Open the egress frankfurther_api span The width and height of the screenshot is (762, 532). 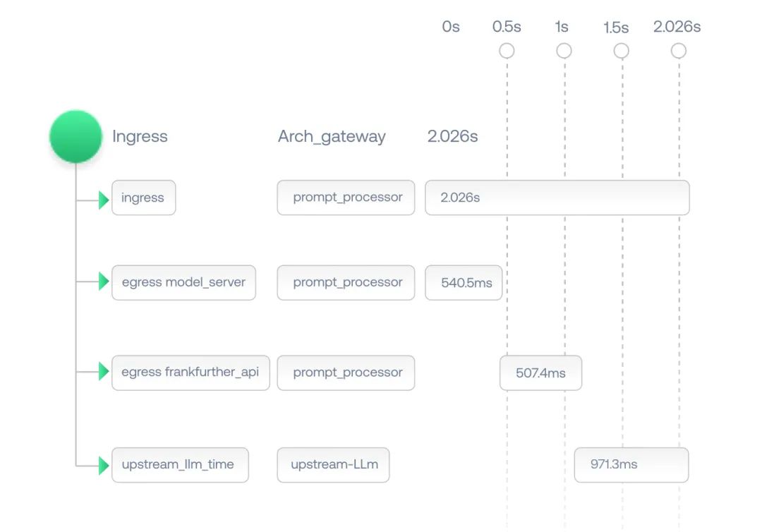click(x=190, y=373)
